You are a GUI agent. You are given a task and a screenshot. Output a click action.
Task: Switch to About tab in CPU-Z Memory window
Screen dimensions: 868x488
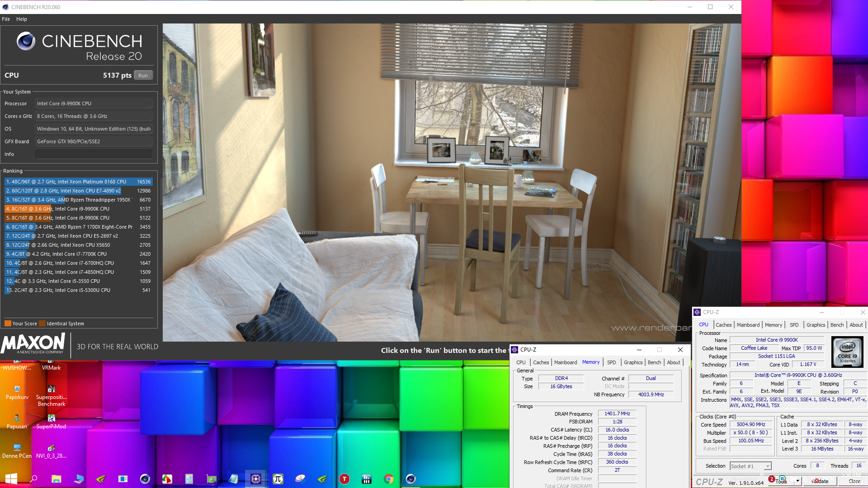(674, 362)
